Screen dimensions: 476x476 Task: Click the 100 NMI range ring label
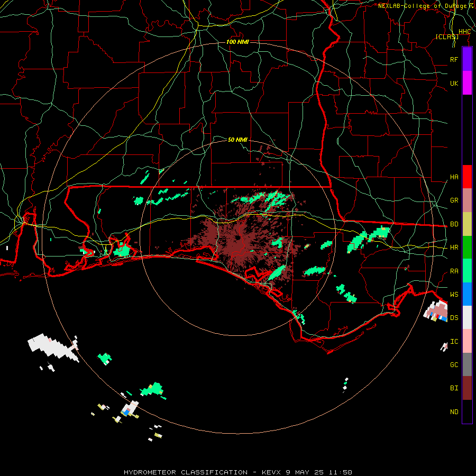pyautogui.click(x=237, y=42)
